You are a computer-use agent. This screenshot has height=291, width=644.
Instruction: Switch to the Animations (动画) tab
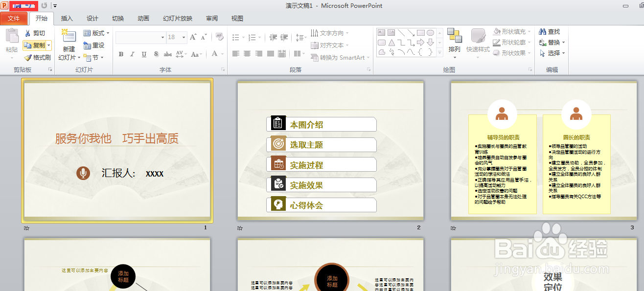143,19
